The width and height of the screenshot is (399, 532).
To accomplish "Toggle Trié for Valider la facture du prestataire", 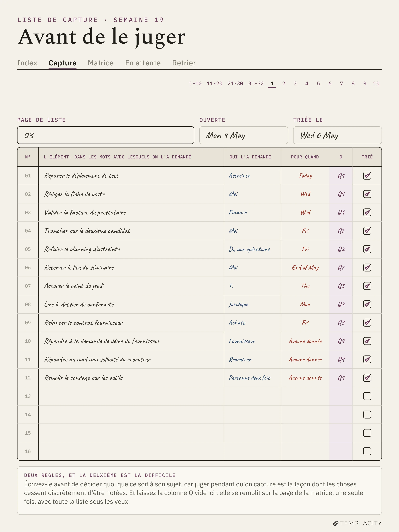I will (x=367, y=212).
